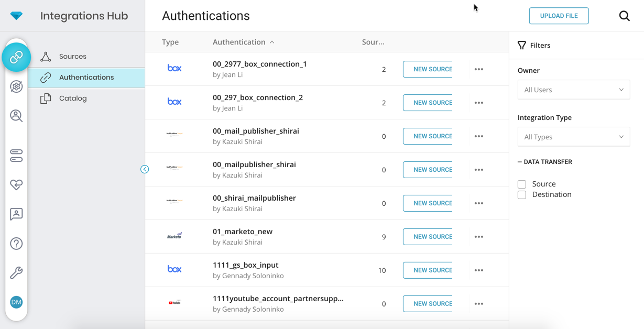Click the Upload File button

coord(559,16)
